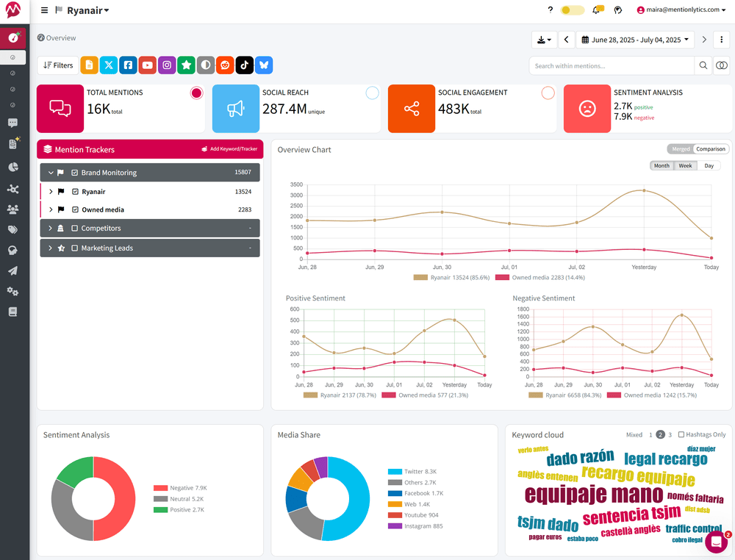Open the mentions feed icon in the sidebar
Viewport: 735px width, 560px height.
[x=13, y=123]
